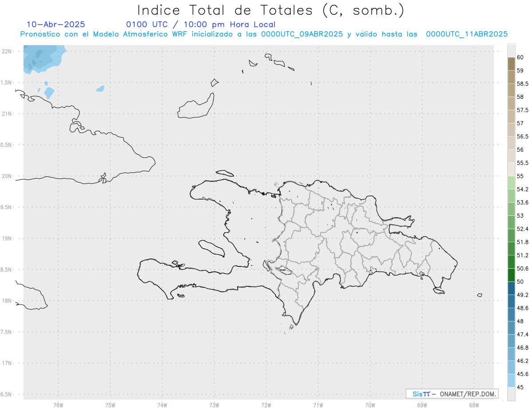Click the '60' value on the color scale
The image size is (532, 411).
tap(520, 58)
